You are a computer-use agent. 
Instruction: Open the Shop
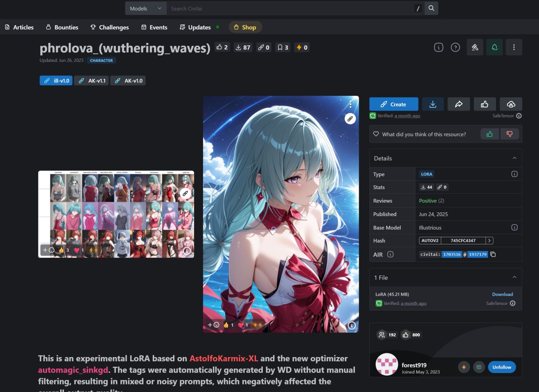click(x=245, y=27)
